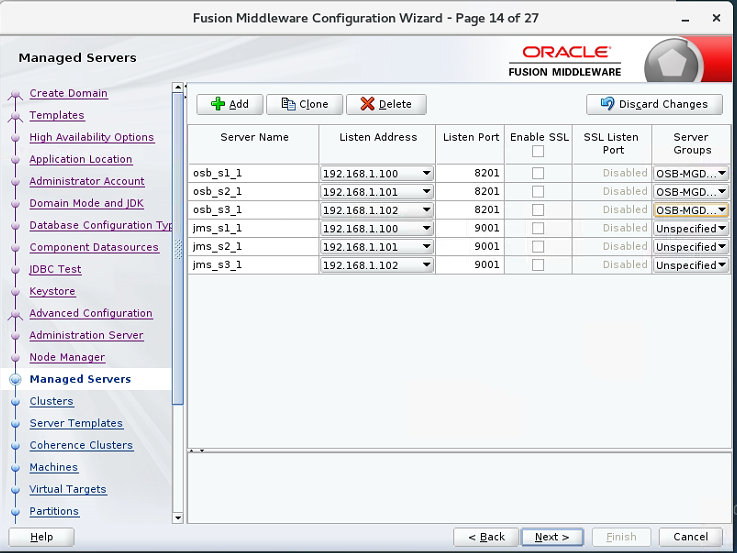Screen dimensions: 737x553
Task: Click the Next button
Action: [552, 537]
